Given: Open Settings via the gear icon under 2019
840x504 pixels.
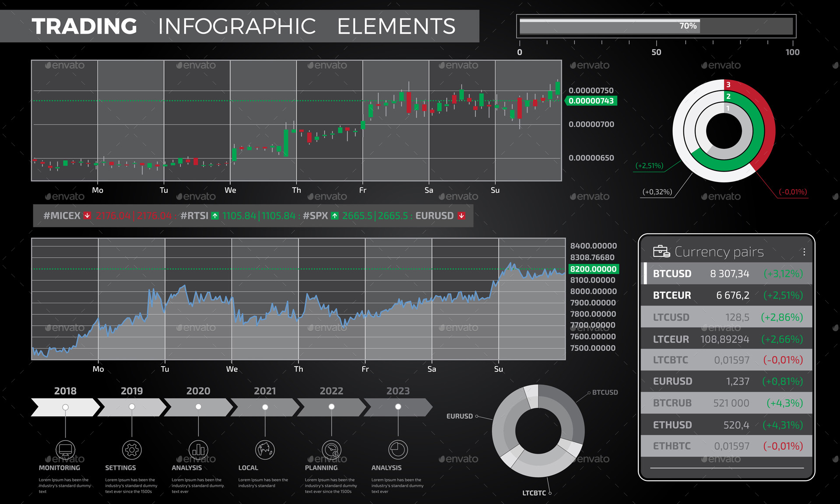Looking at the screenshot, I should (x=131, y=450).
